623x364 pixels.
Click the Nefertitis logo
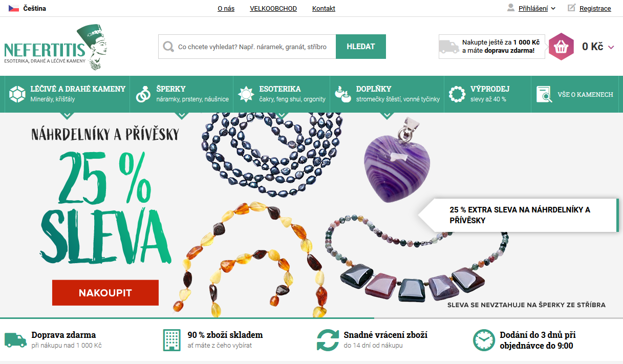tap(55, 47)
